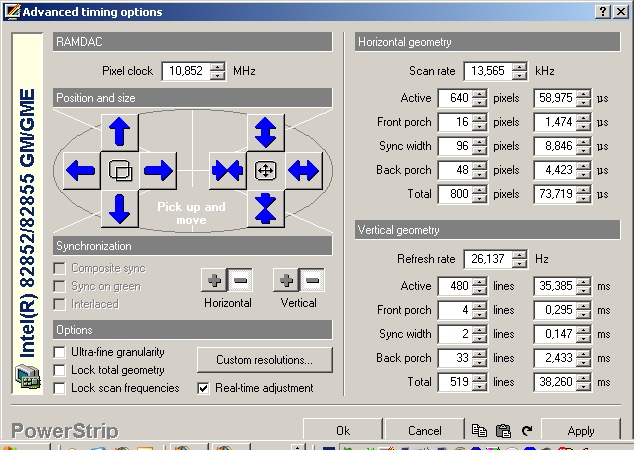This screenshot has height=450, width=634.
Task: Set horizontal sync polarity to negative
Action: click(241, 280)
